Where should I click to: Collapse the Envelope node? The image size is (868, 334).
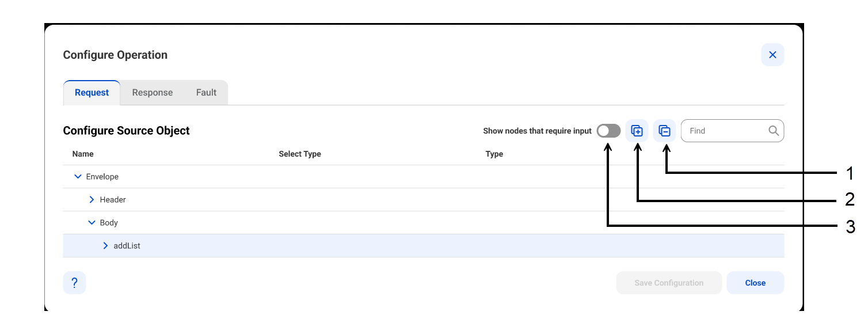[x=78, y=177]
